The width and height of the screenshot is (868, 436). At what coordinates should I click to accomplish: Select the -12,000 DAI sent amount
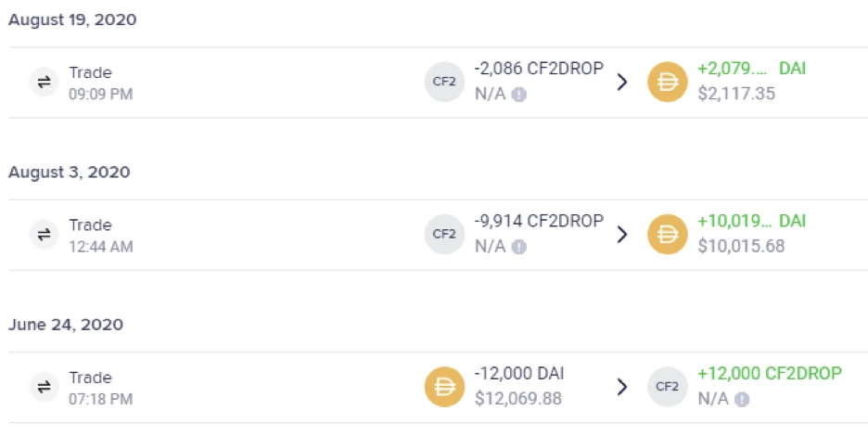click(518, 374)
